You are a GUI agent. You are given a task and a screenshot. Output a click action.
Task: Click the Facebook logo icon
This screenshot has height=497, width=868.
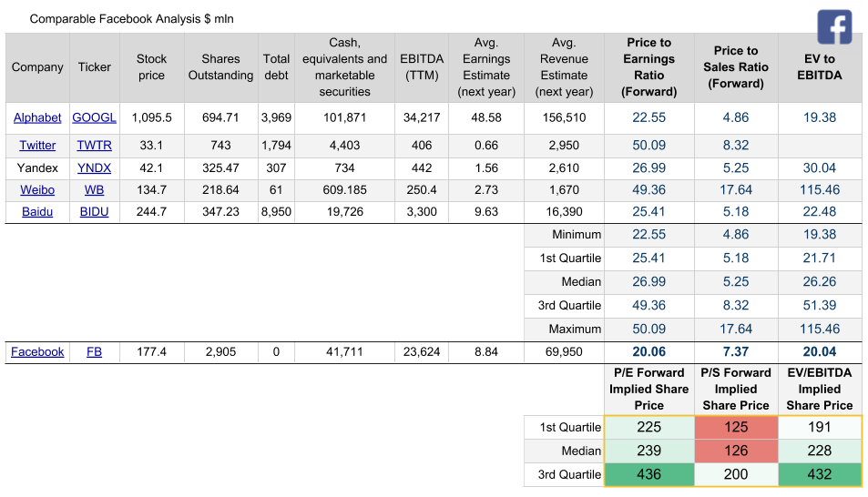(x=833, y=27)
